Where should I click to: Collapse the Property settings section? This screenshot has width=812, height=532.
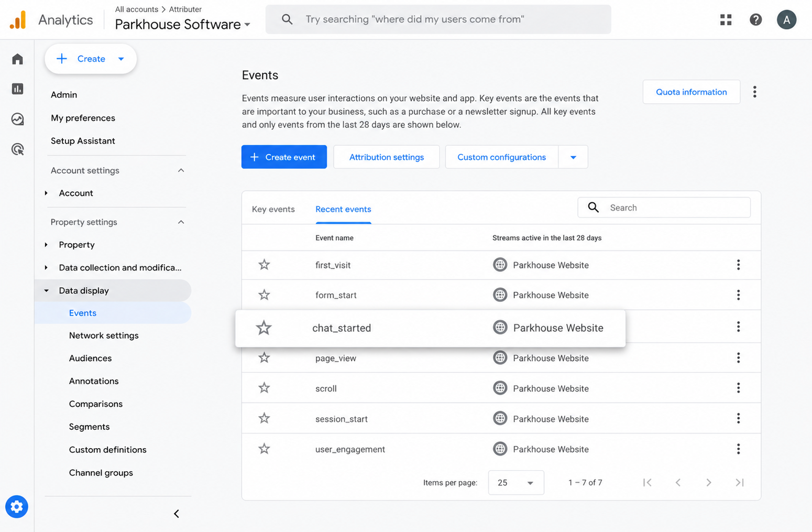point(181,222)
